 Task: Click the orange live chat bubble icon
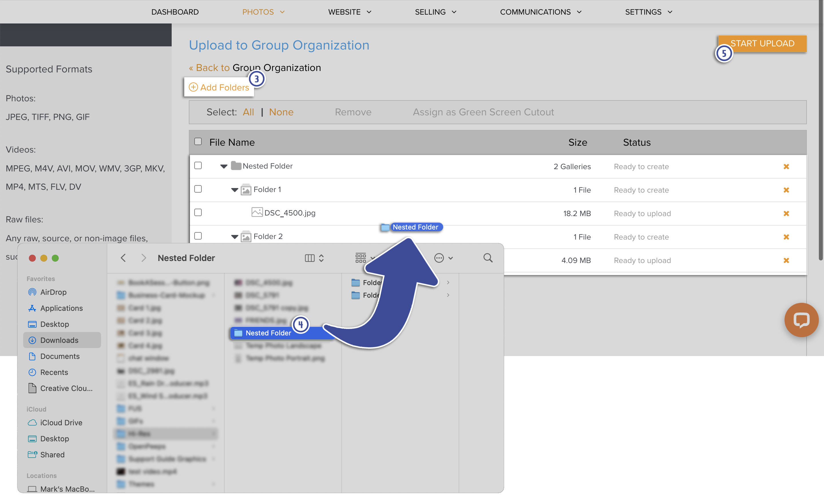(801, 320)
